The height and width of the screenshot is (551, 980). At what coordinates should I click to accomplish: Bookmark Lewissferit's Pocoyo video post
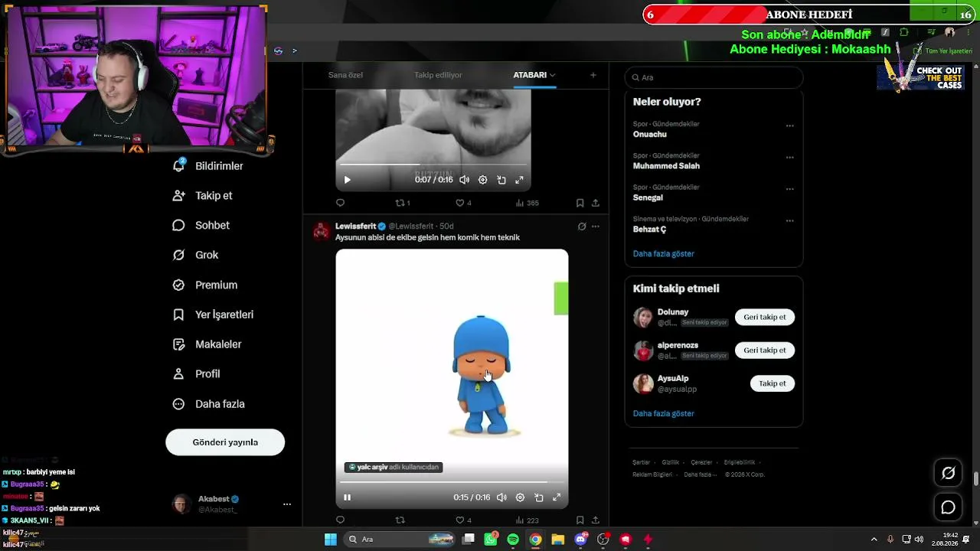point(580,520)
